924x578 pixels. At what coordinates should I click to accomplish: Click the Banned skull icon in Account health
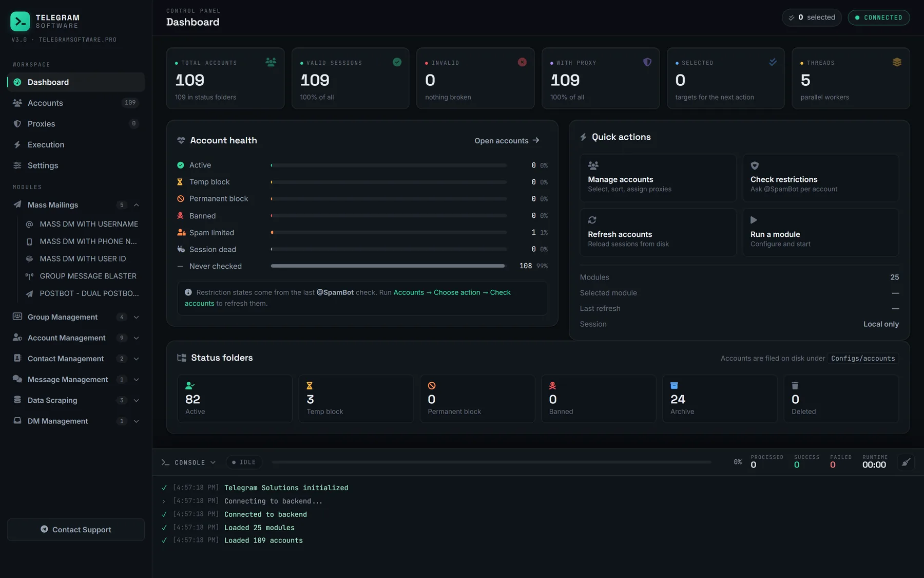pos(180,216)
